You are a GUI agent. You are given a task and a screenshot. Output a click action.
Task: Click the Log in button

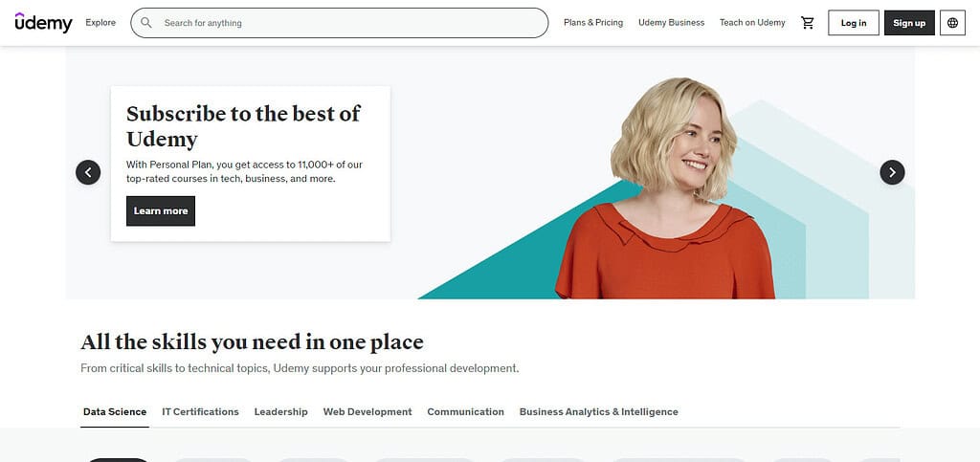pyautogui.click(x=854, y=23)
